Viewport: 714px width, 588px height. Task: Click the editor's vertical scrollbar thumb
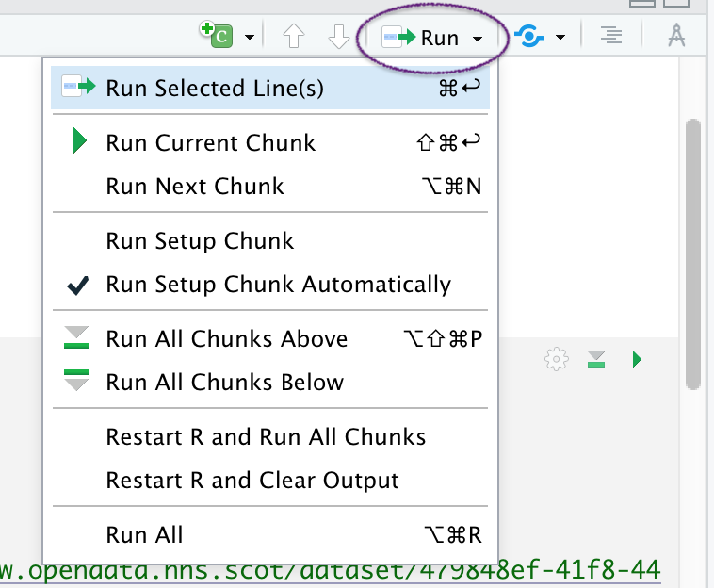click(x=695, y=254)
